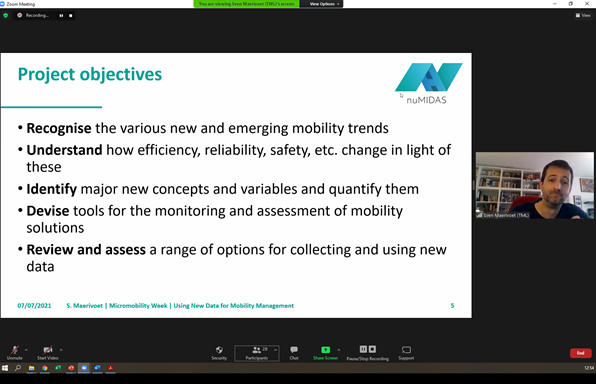Click the word Identify in third bullet
596x384 pixels.
[x=51, y=189]
